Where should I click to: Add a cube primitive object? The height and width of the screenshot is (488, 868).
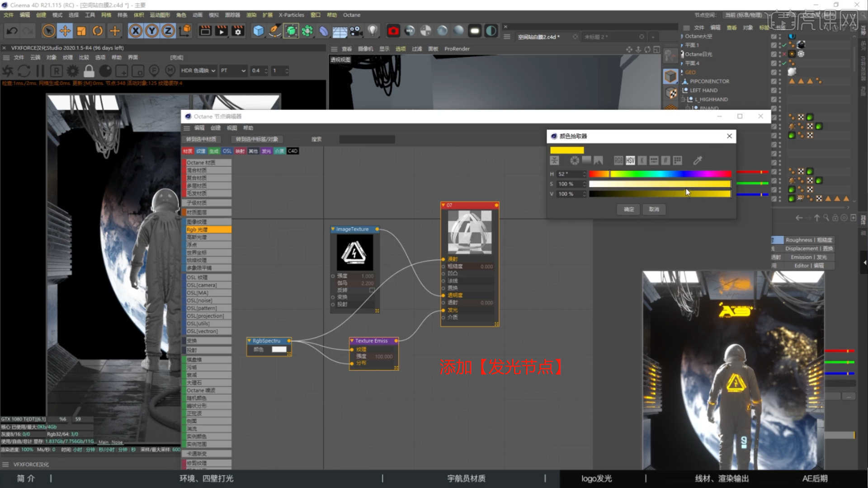(258, 31)
